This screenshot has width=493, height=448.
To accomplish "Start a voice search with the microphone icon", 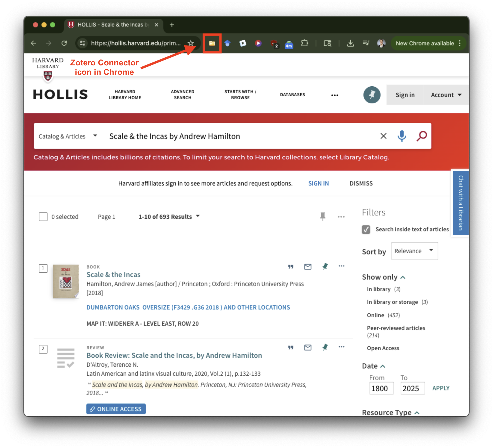I will 401,136.
